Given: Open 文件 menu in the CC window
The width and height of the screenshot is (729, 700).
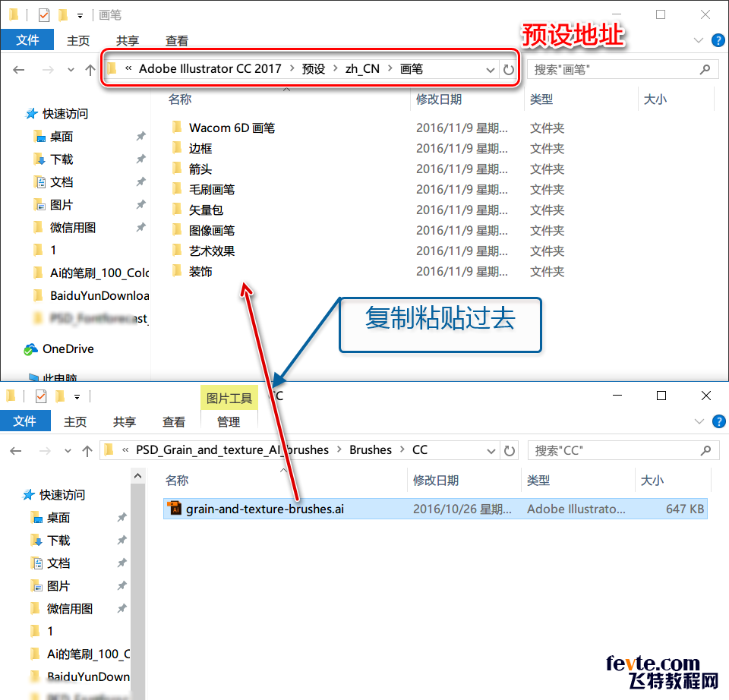Looking at the screenshot, I should pyautogui.click(x=25, y=421).
